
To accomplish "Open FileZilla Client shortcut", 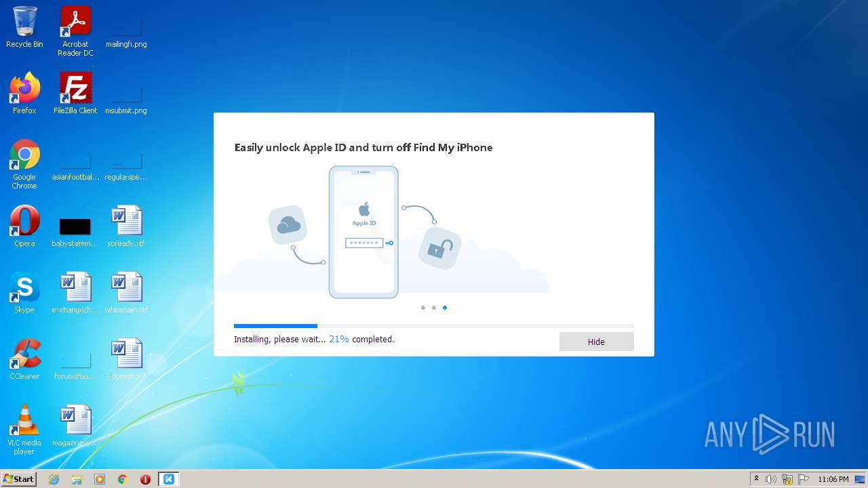I will [x=75, y=94].
